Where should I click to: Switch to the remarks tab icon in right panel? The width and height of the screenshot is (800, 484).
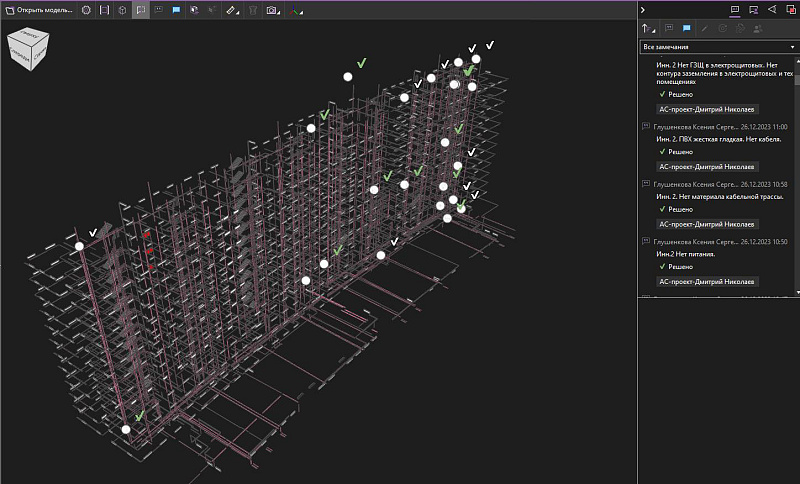[x=735, y=10]
